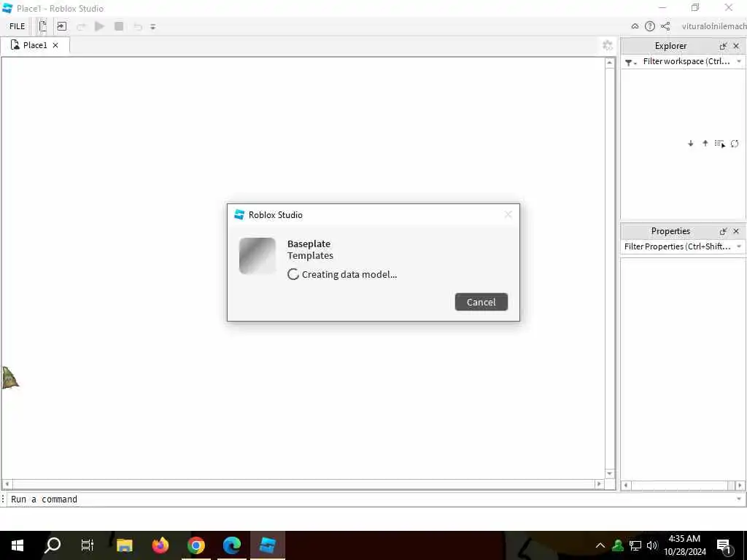
Task: Click the undo arrow icon in toolbar
Action: tap(138, 27)
